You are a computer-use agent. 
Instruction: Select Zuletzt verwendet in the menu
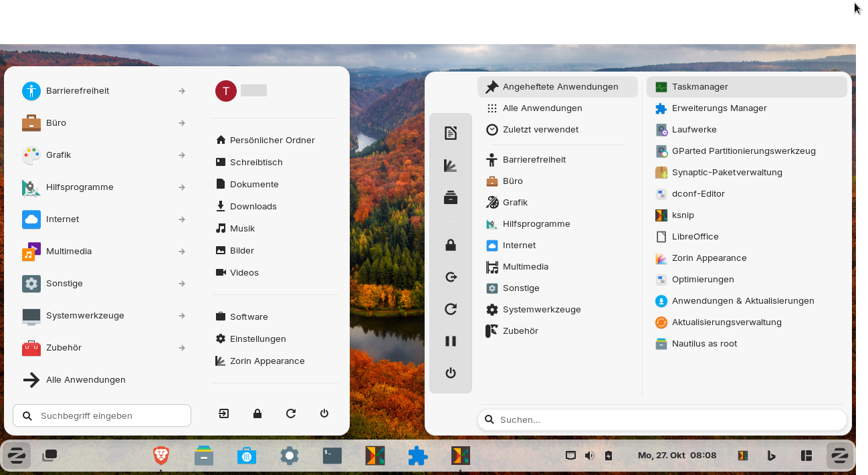coord(540,130)
